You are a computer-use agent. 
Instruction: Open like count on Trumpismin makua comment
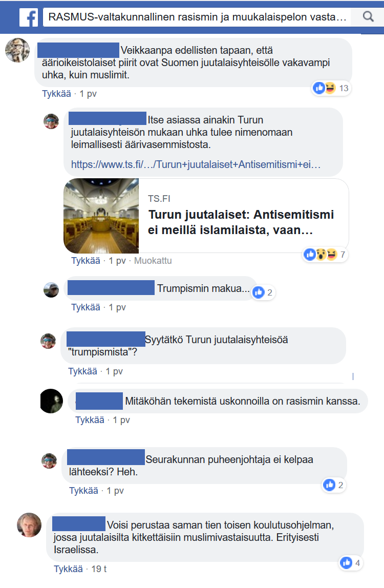(263, 292)
